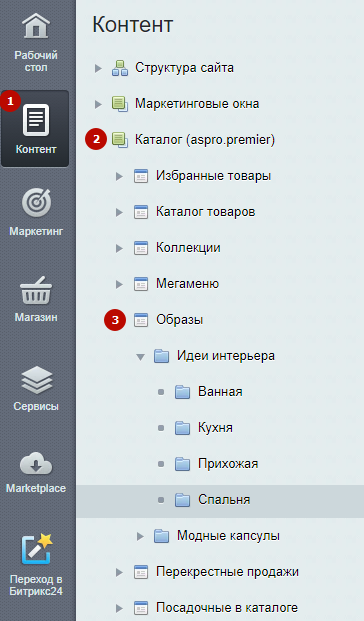Select the Прихожая section
This screenshot has width=364, height=621.
pyautogui.click(x=228, y=464)
